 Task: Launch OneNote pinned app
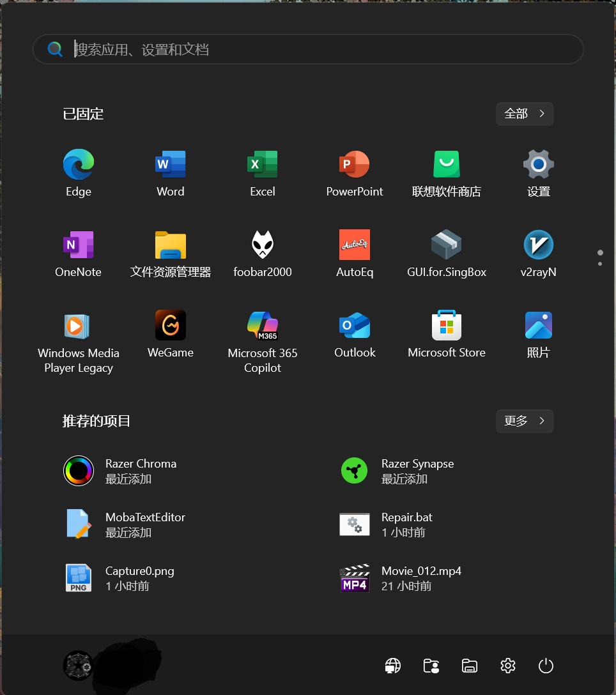(79, 254)
